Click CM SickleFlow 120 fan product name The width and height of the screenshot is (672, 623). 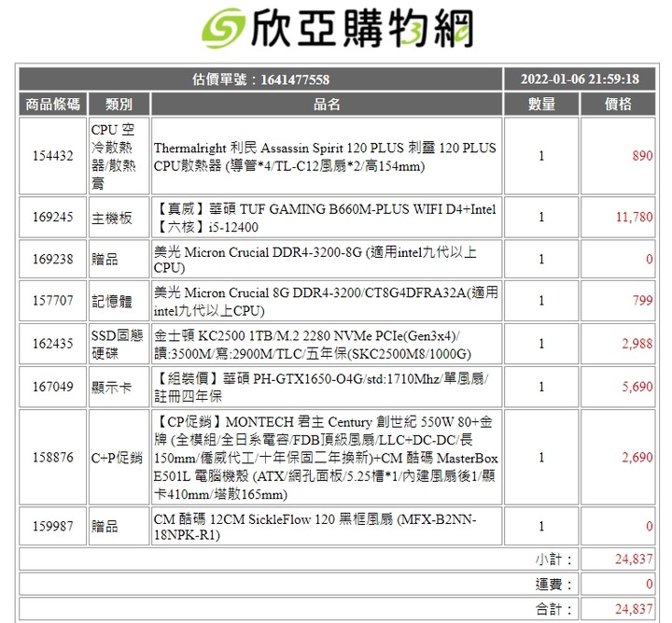315,527
